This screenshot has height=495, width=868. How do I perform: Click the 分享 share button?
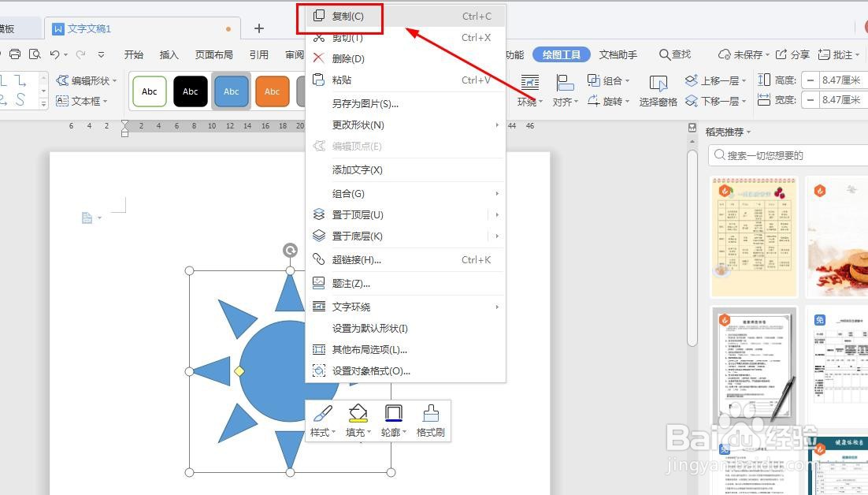click(x=798, y=55)
